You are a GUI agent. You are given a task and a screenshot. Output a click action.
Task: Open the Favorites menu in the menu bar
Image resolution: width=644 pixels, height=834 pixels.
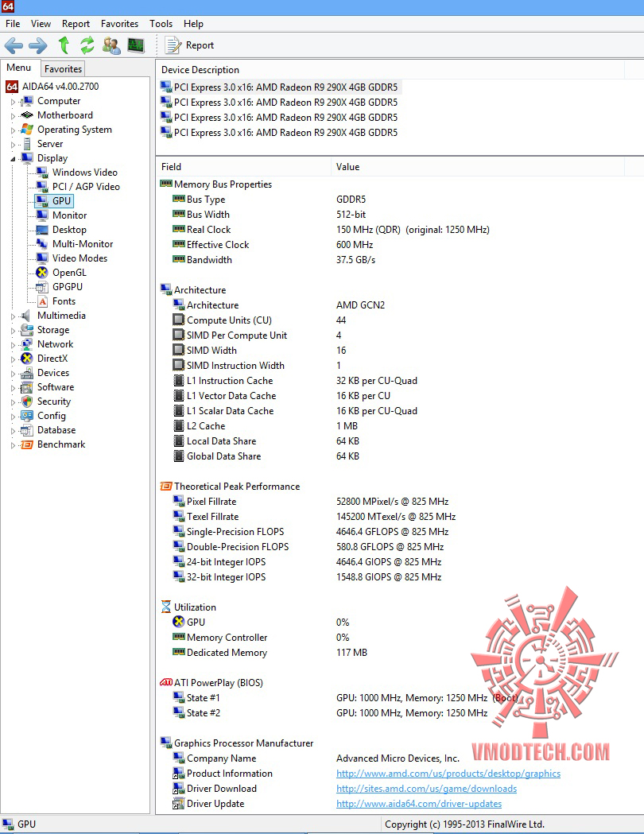tap(119, 23)
